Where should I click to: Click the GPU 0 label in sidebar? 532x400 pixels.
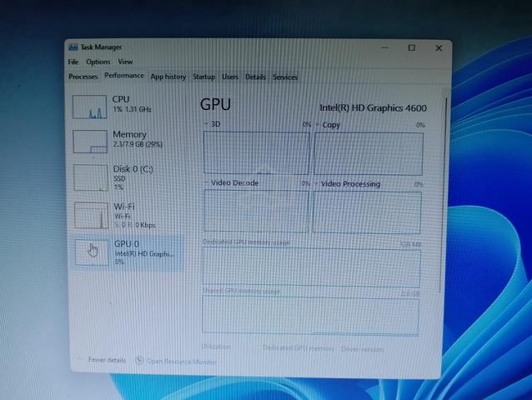coord(127,243)
